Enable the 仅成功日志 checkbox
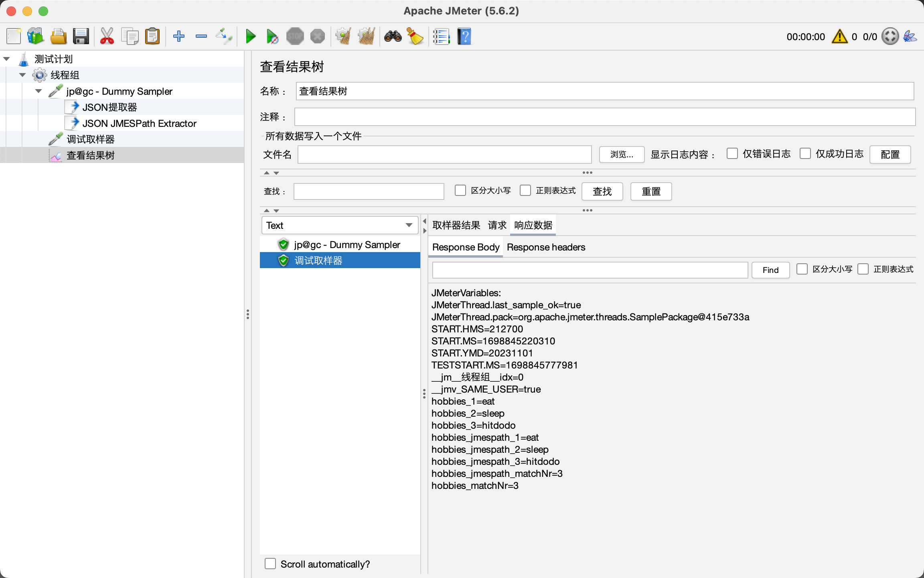The image size is (924, 578). click(x=805, y=154)
